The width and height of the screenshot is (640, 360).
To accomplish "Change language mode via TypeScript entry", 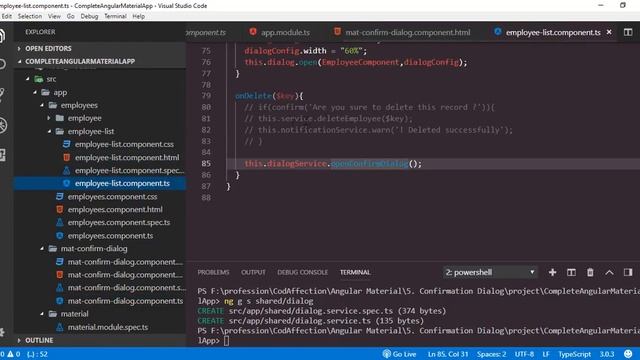I will tap(574, 354).
